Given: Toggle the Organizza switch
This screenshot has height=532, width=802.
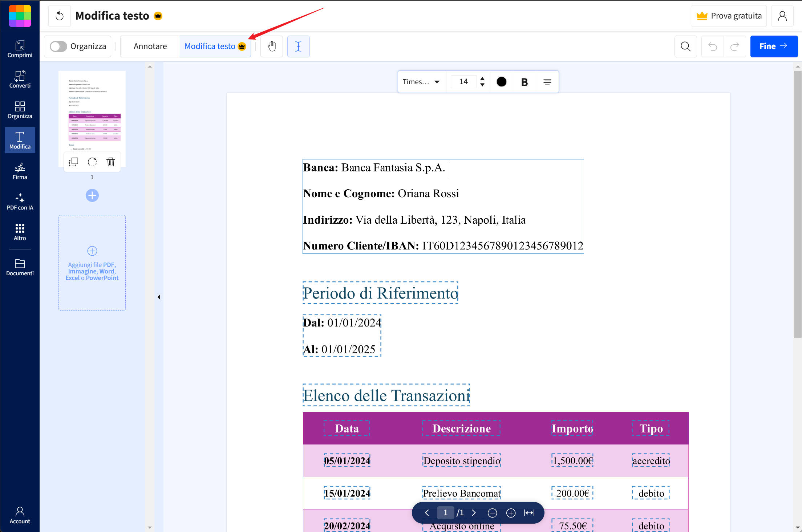Looking at the screenshot, I should [58, 46].
